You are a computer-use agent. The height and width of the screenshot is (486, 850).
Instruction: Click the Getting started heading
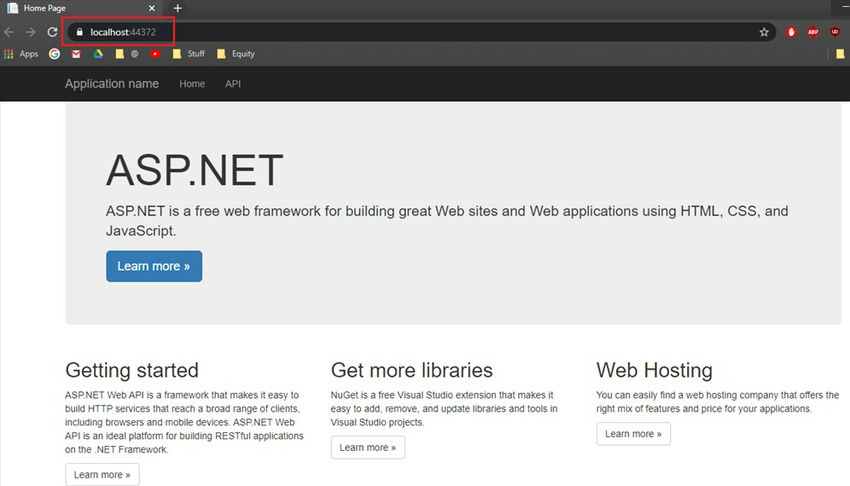coord(132,370)
